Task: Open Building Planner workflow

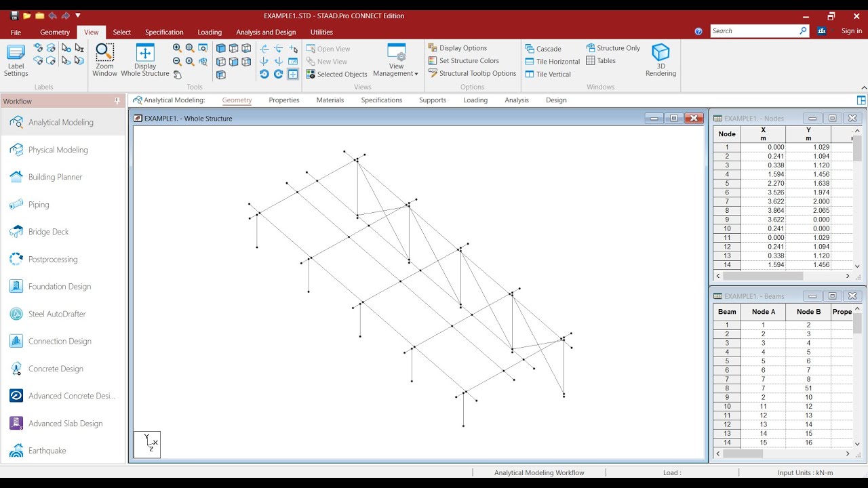Action: (x=63, y=177)
